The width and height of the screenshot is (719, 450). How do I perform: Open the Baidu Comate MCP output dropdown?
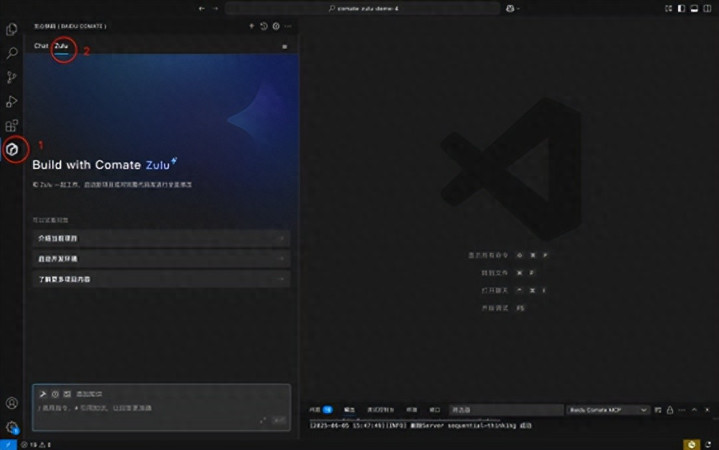(608, 410)
